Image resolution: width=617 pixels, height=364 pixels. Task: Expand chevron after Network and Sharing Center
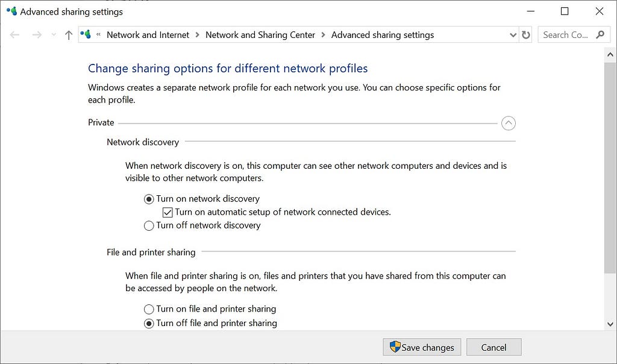pyautogui.click(x=323, y=35)
